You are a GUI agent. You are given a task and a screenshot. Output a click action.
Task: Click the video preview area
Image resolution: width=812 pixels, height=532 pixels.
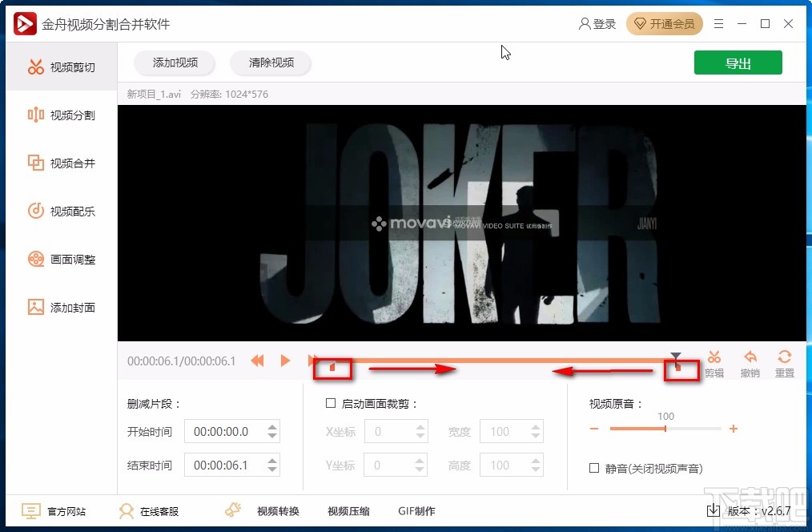pyautogui.click(x=462, y=224)
